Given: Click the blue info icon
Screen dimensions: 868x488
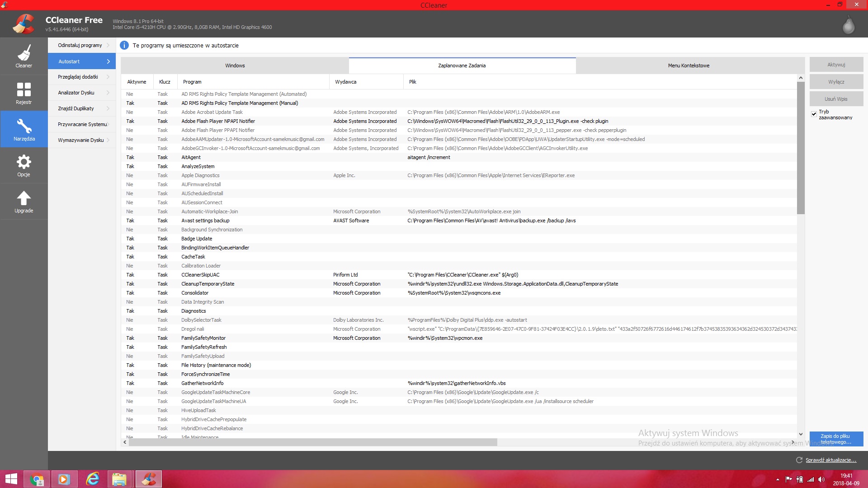Looking at the screenshot, I should pyautogui.click(x=124, y=45).
